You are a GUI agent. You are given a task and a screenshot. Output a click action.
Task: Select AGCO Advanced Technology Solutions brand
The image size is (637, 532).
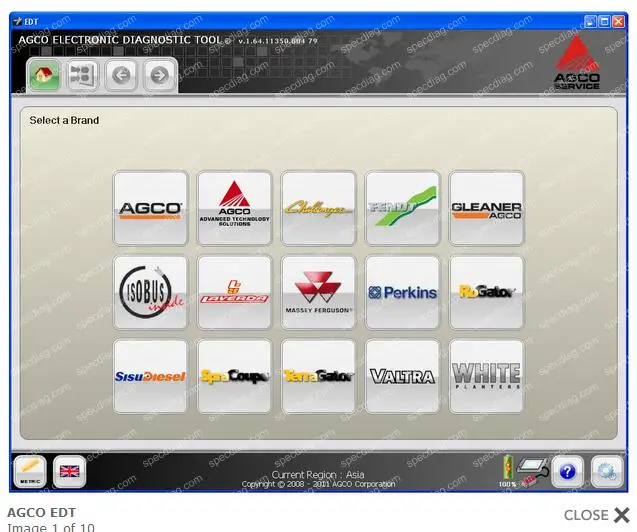pyautogui.click(x=234, y=208)
